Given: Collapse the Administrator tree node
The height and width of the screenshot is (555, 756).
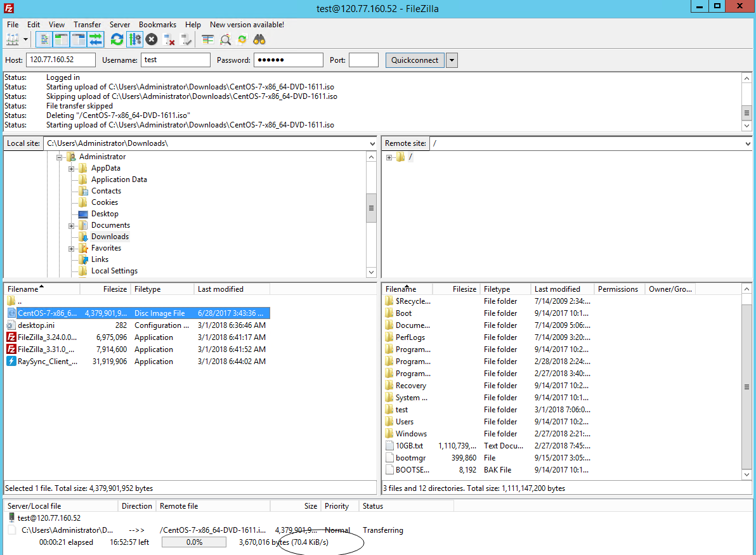Looking at the screenshot, I should click(60, 157).
